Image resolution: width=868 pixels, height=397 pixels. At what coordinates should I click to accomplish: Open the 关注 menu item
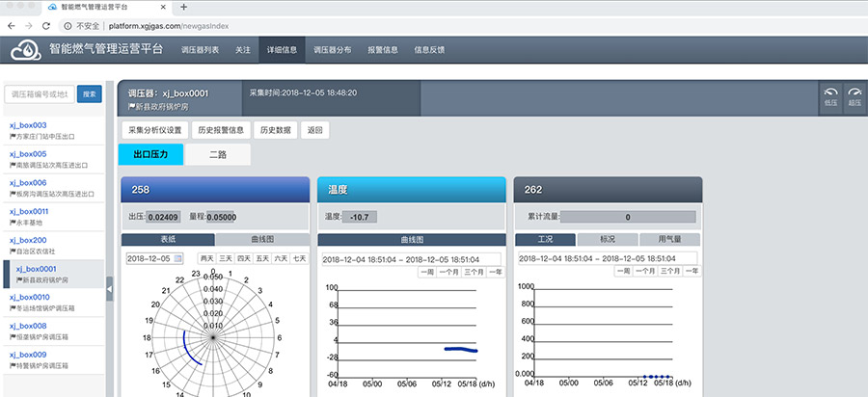point(242,50)
